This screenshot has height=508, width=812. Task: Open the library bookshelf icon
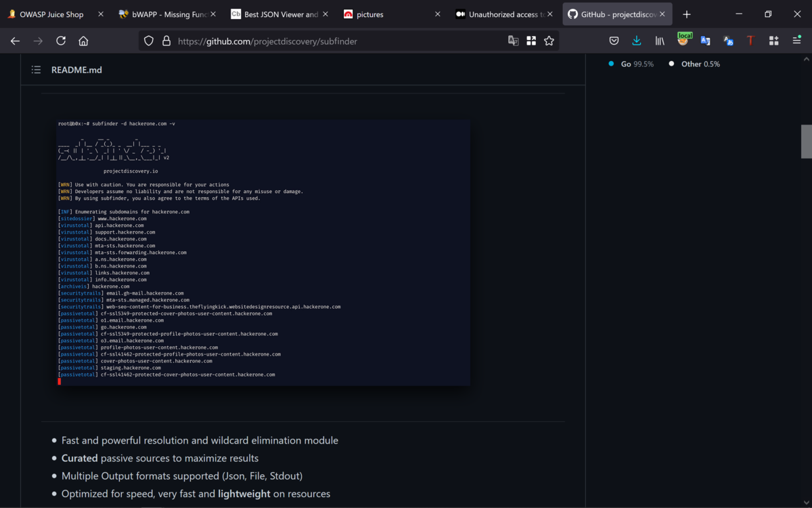click(x=660, y=41)
